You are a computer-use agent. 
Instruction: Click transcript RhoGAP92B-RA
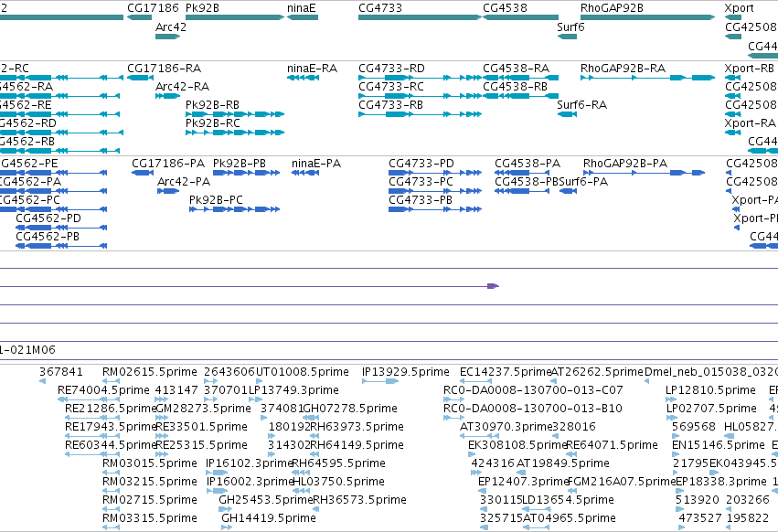[623, 69]
